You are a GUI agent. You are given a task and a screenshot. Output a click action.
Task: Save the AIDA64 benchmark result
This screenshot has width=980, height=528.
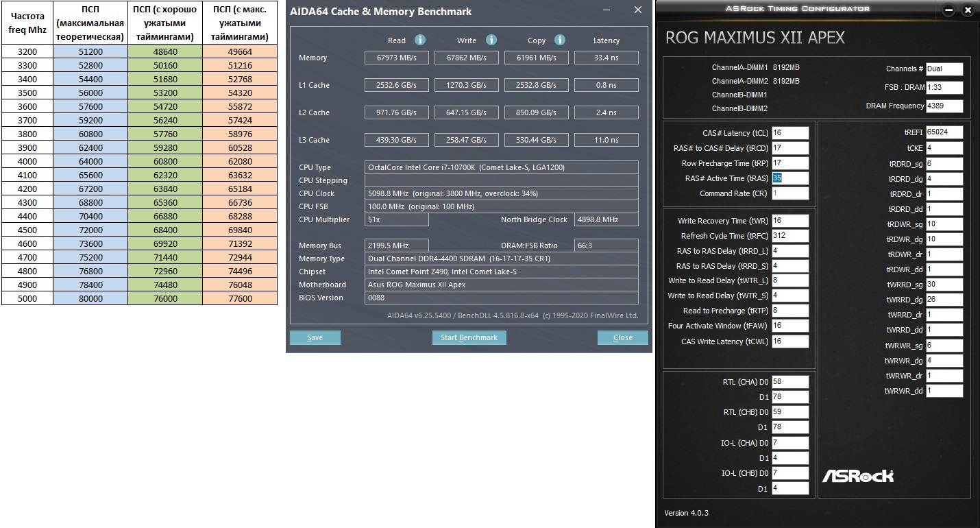315,337
